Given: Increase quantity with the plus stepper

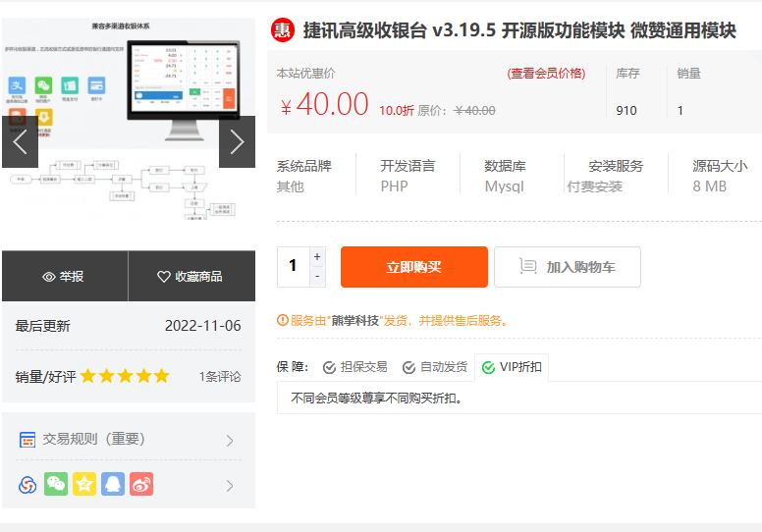Looking at the screenshot, I should [x=317, y=256].
